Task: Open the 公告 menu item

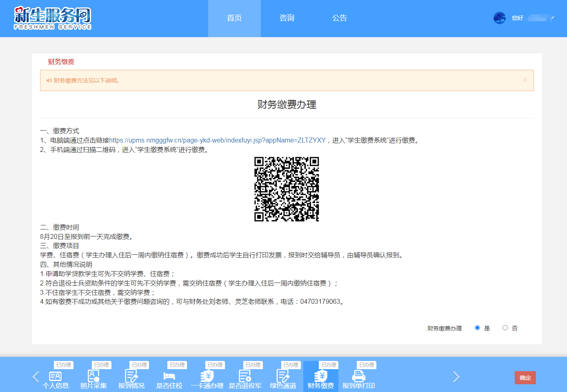Action: pos(340,18)
